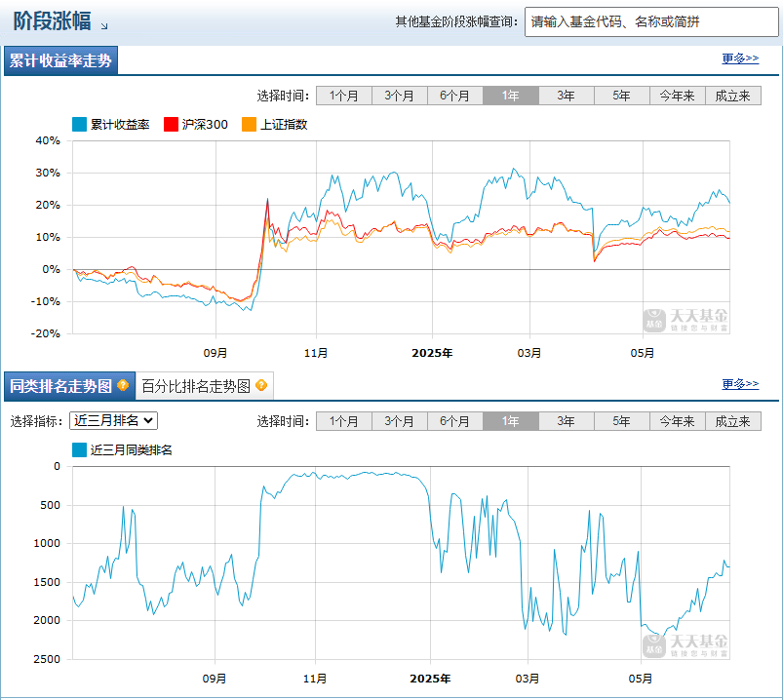Click the 阶段涨幅 section heading
The image size is (783, 700).
pos(52,21)
